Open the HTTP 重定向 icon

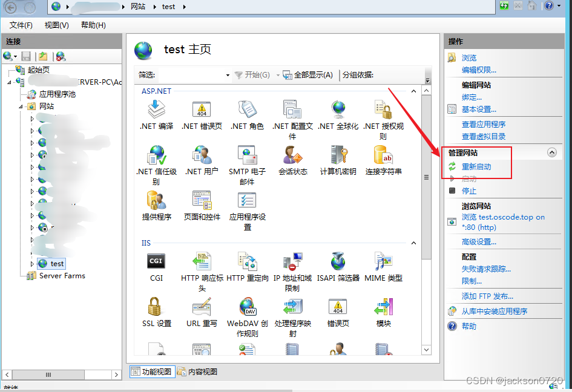[247, 263]
